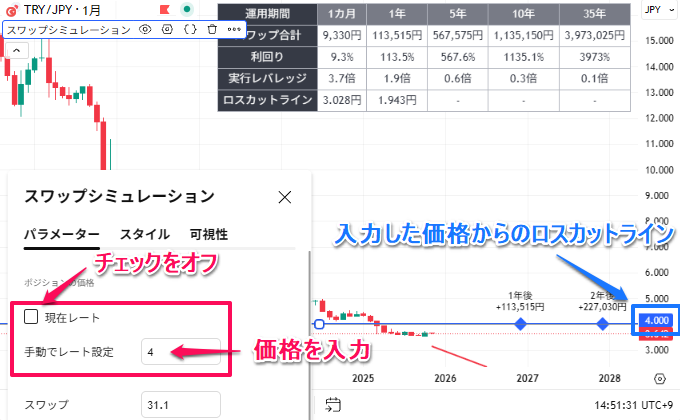Open indicator more options ellipsis
680x420 pixels.
point(234,30)
